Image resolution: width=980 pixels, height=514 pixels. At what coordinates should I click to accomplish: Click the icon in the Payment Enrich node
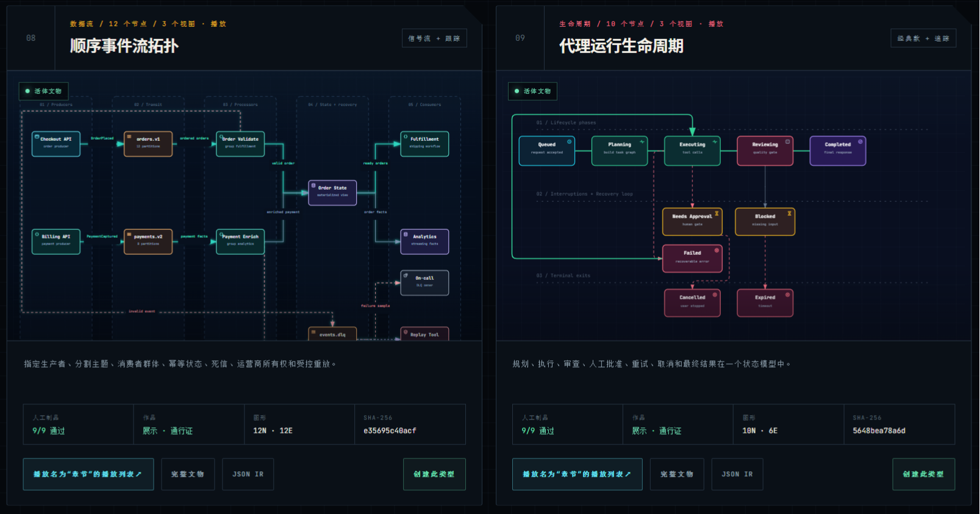[x=221, y=234]
